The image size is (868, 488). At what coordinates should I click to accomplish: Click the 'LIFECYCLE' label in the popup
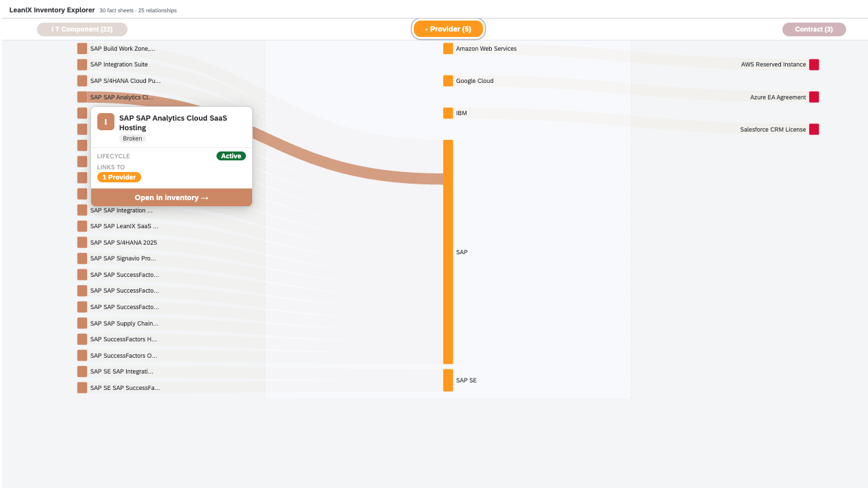(114, 156)
